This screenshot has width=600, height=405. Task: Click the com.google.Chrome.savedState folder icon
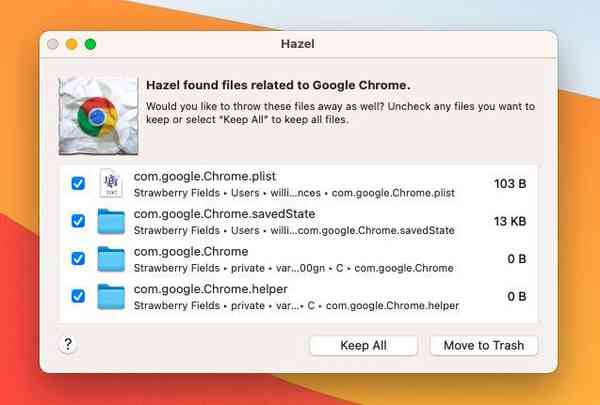point(111,221)
